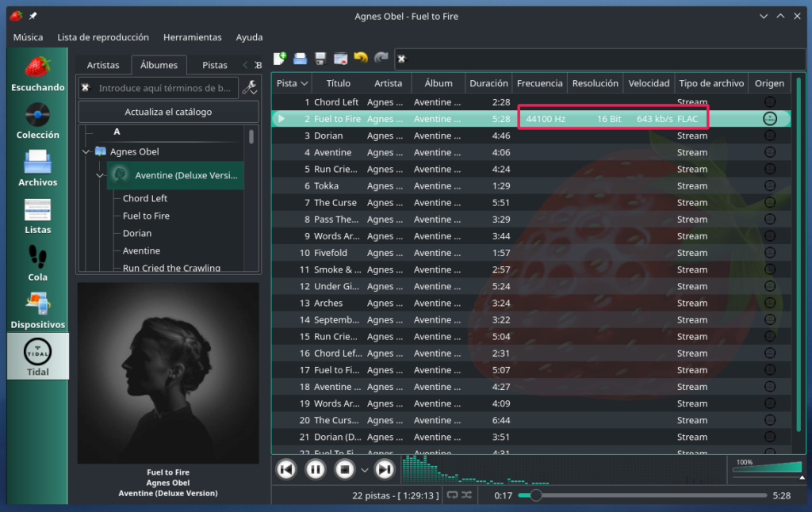Open the Escuchando (now playing) sidebar view
Screen dimensions: 812x512
37,74
